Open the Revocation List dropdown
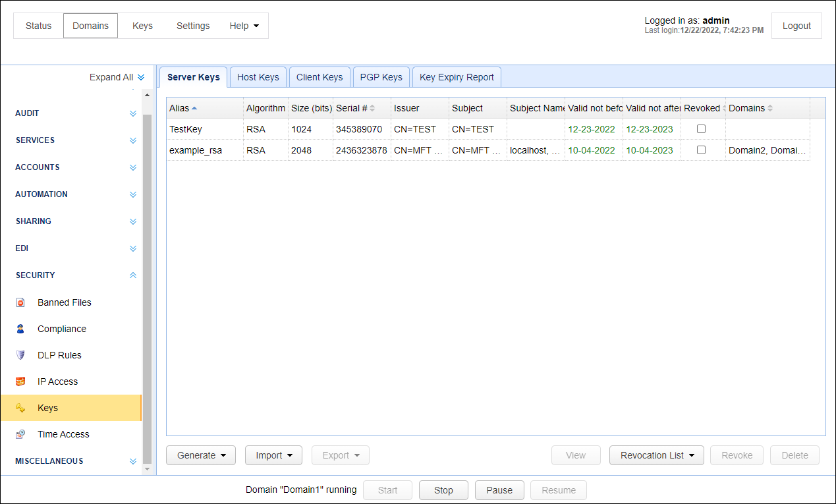Image resolution: width=836 pixels, height=504 pixels. [x=657, y=455]
